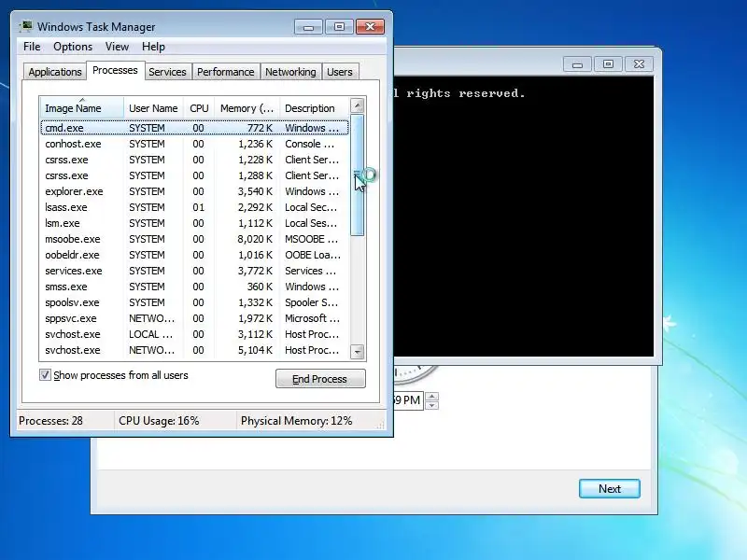Select the explorer.exe process
This screenshot has height=560, width=747.
194,191
